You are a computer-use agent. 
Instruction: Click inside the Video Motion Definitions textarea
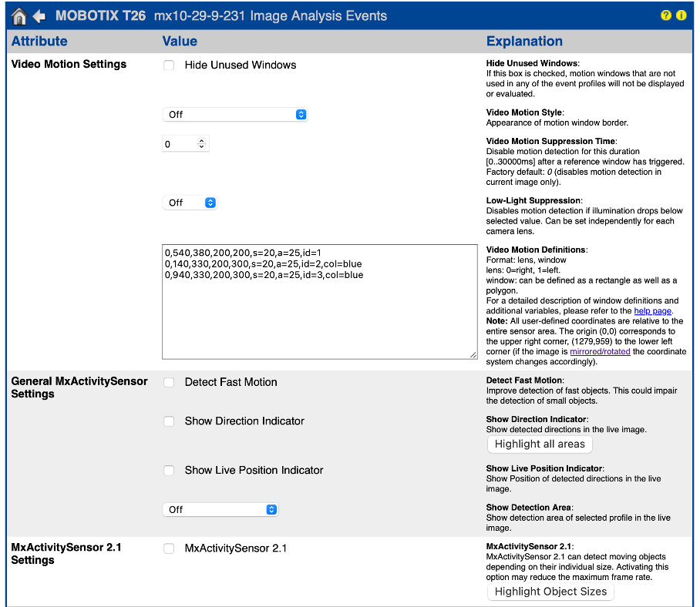tap(320, 301)
